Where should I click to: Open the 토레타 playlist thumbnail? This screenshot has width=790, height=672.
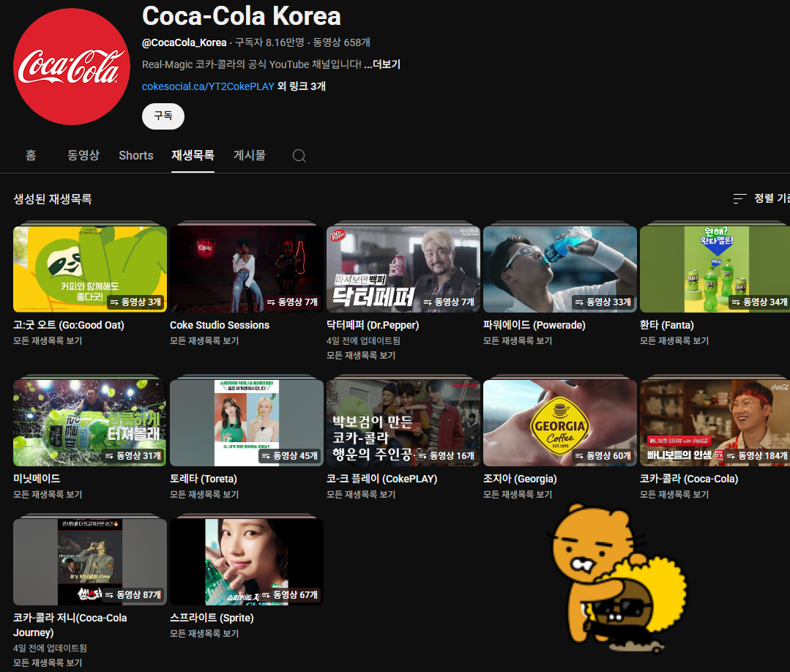pyautogui.click(x=246, y=422)
